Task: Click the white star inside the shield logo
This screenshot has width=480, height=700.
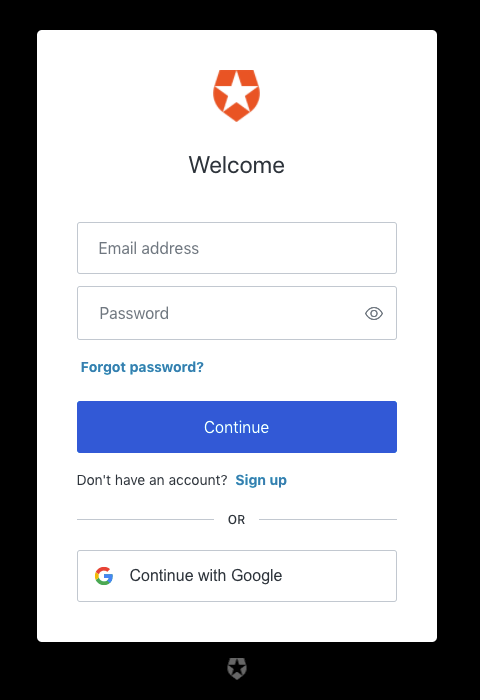Action: tap(236, 93)
